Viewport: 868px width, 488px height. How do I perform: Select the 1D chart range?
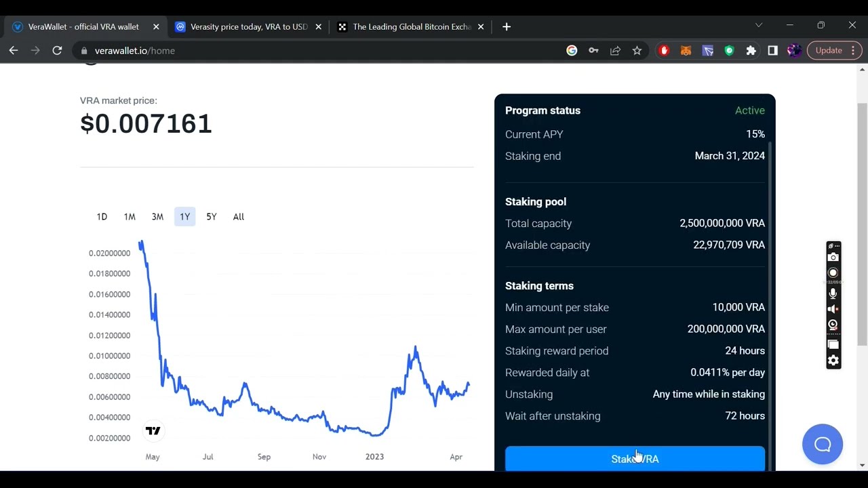(x=102, y=217)
